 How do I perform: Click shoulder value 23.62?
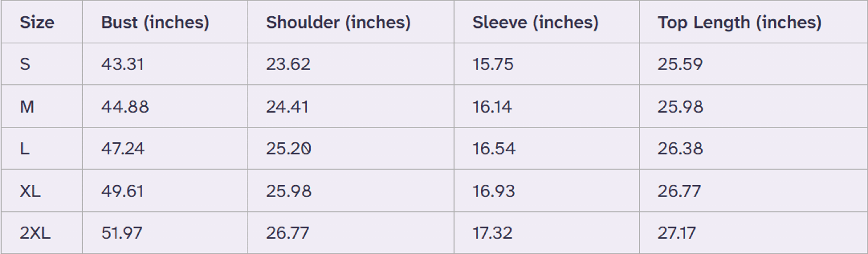tap(288, 64)
